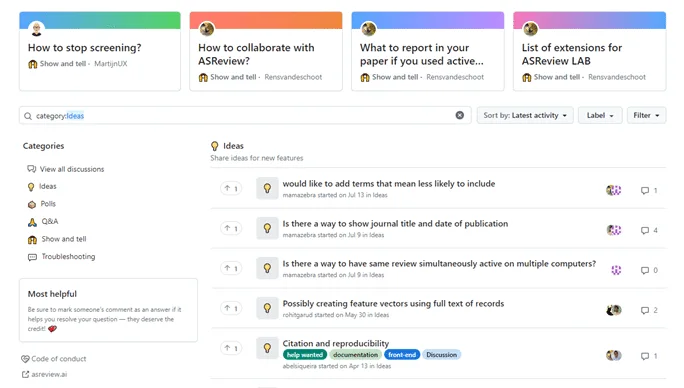Click the 'Discussion' label
This screenshot has width=684, height=388.
pos(441,355)
